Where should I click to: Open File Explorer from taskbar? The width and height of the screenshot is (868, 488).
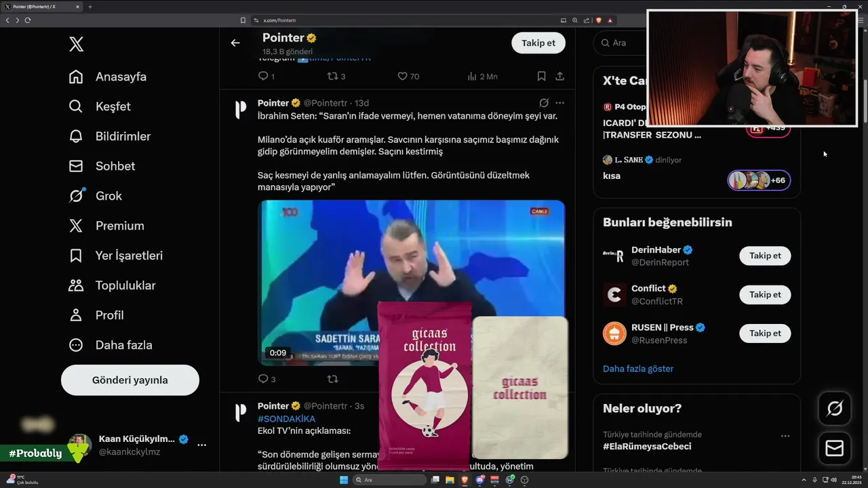point(450,480)
